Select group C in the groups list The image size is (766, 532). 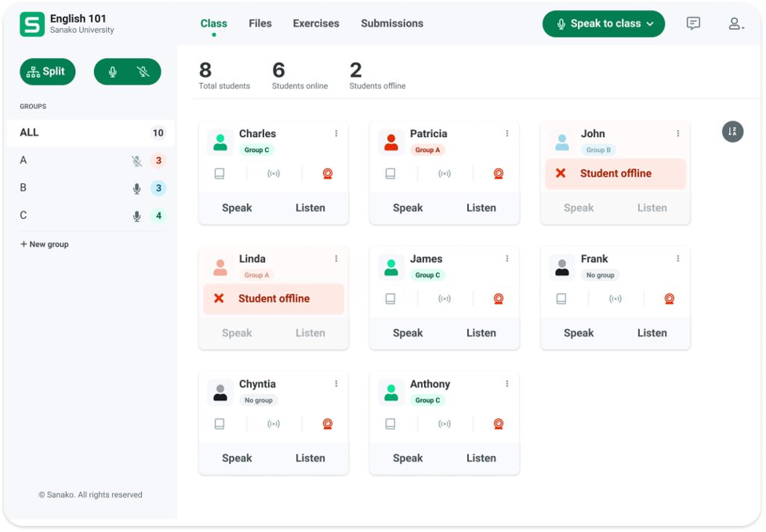tap(24, 215)
